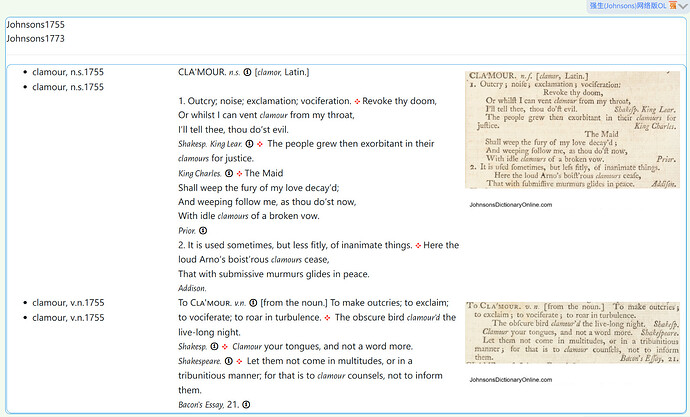Image resolution: width=690 pixels, height=417 pixels.
Task: Click the etymology text '[clamor, Latin.]'
Action: pos(282,72)
